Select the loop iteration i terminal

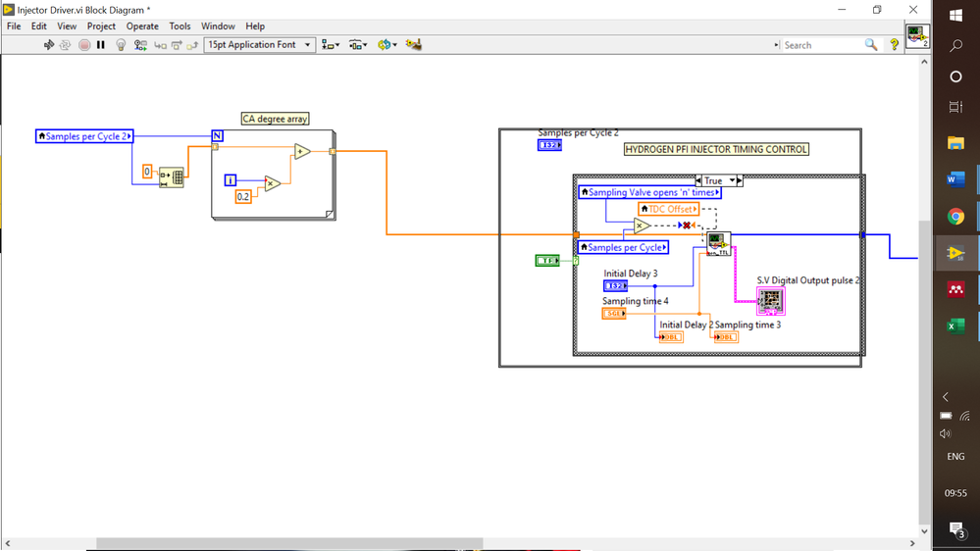click(231, 180)
